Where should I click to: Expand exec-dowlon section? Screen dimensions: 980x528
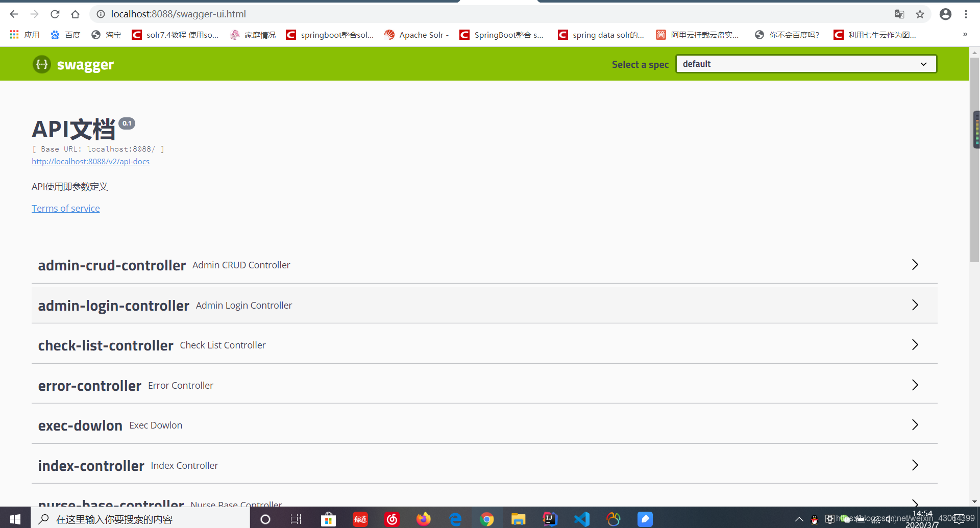tap(915, 425)
